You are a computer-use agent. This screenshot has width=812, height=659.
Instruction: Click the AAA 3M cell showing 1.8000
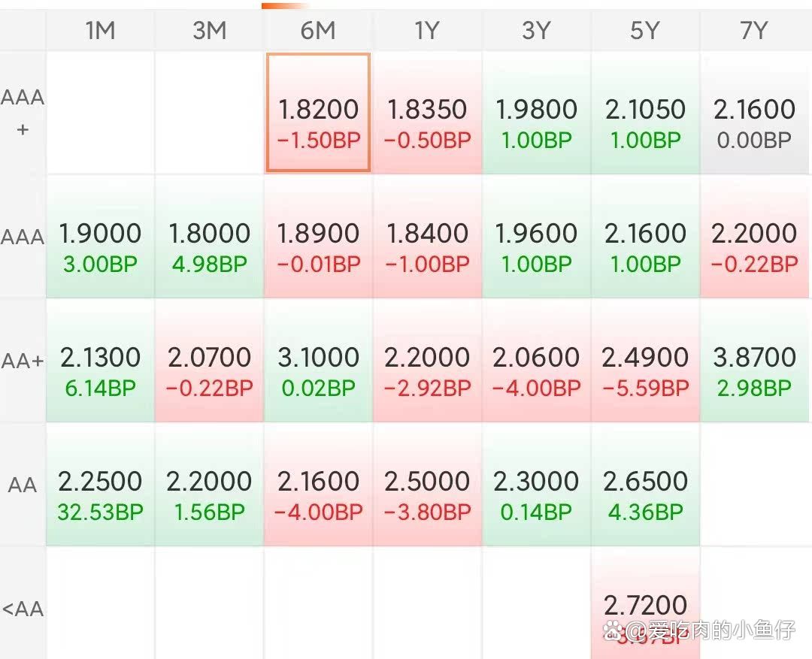point(209,237)
